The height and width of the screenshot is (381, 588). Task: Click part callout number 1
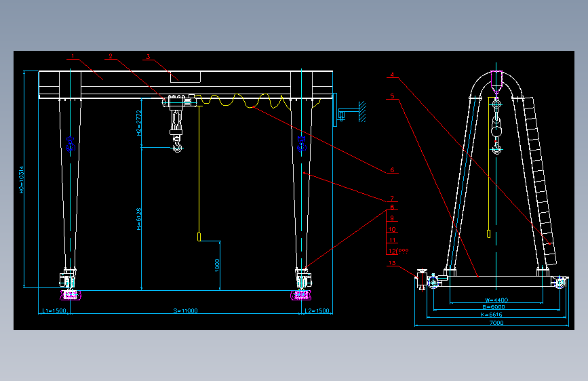[73, 56]
